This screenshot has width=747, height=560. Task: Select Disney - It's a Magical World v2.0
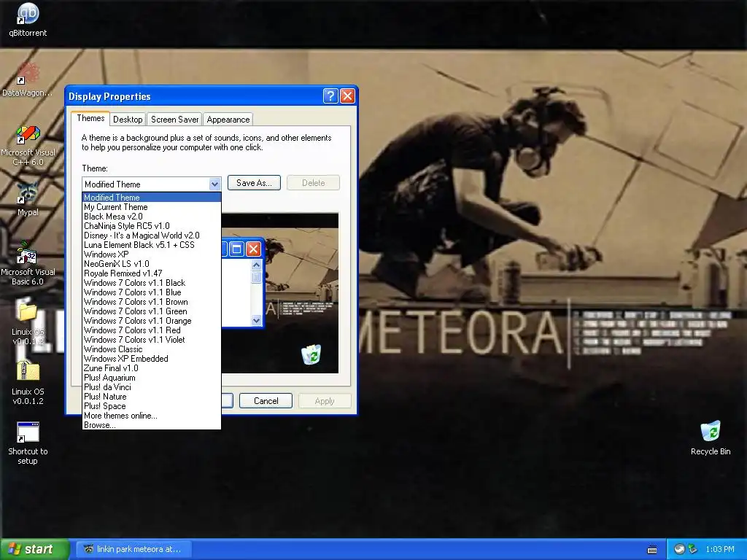tap(152, 236)
